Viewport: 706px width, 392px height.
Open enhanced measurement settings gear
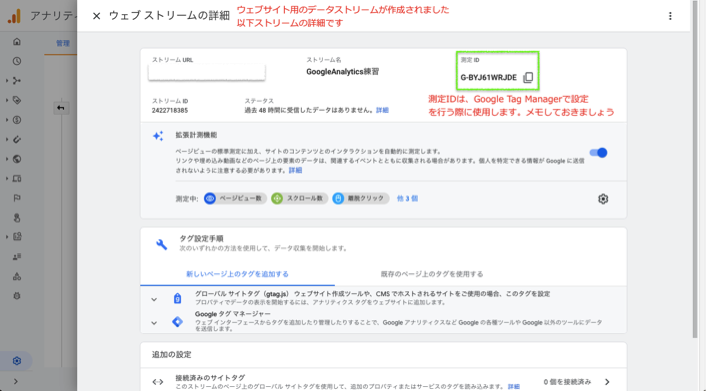coord(603,199)
